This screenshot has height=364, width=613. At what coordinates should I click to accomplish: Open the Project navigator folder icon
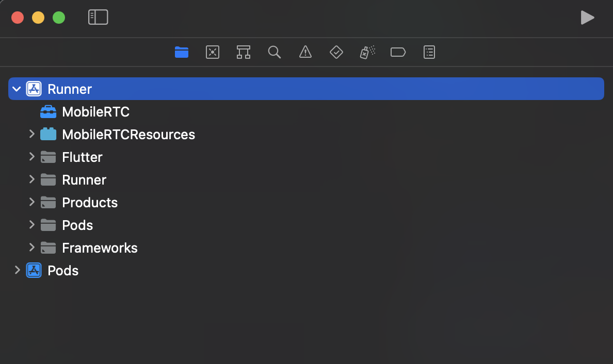coord(182,52)
